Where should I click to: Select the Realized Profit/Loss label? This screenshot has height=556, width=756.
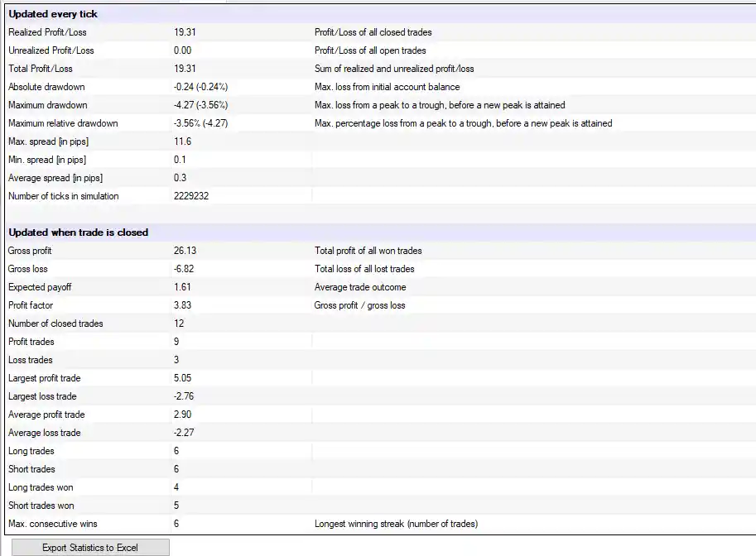click(47, 32)
